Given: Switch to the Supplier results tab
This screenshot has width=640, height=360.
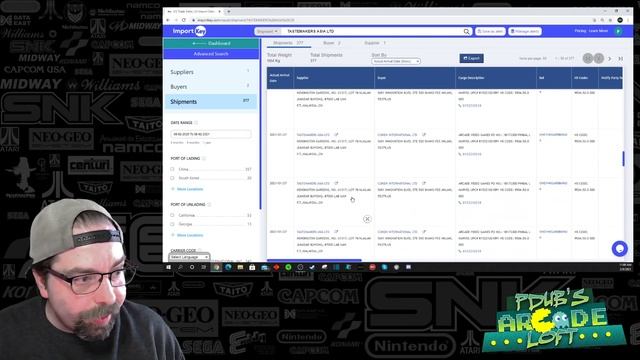Looking at the screenshot, I should [x=375, y=43].
